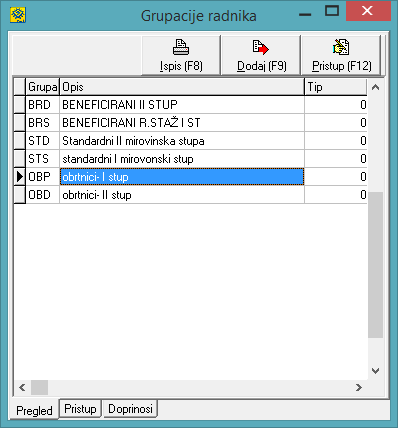
Task: Select the BRD group code cell
Action: tap(43, 105)
